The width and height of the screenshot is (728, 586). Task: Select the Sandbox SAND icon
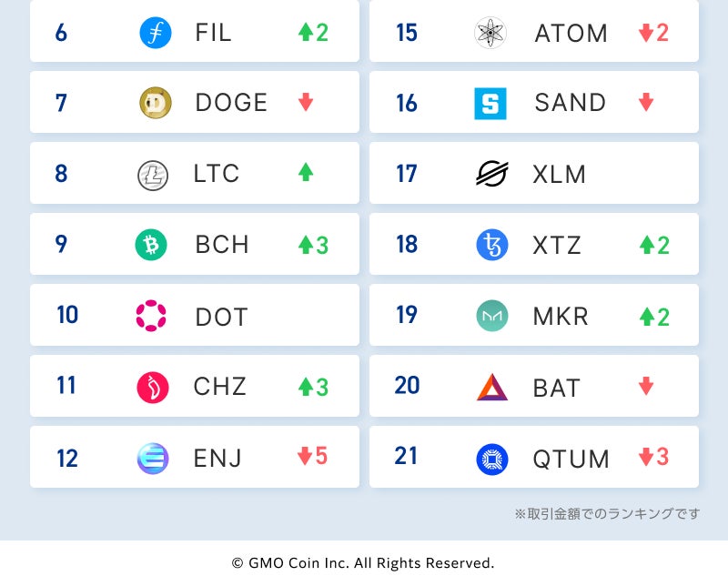click(490, 104)
